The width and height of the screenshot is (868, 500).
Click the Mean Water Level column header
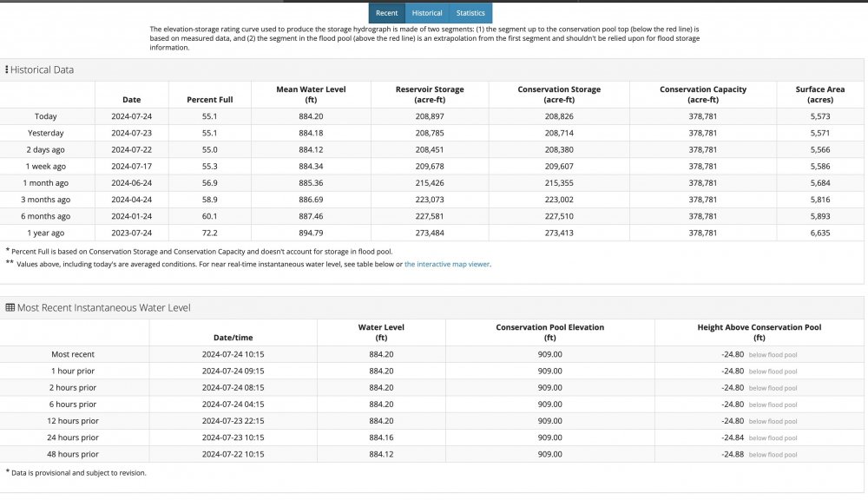pyautogui.click(x=310, y=95)
